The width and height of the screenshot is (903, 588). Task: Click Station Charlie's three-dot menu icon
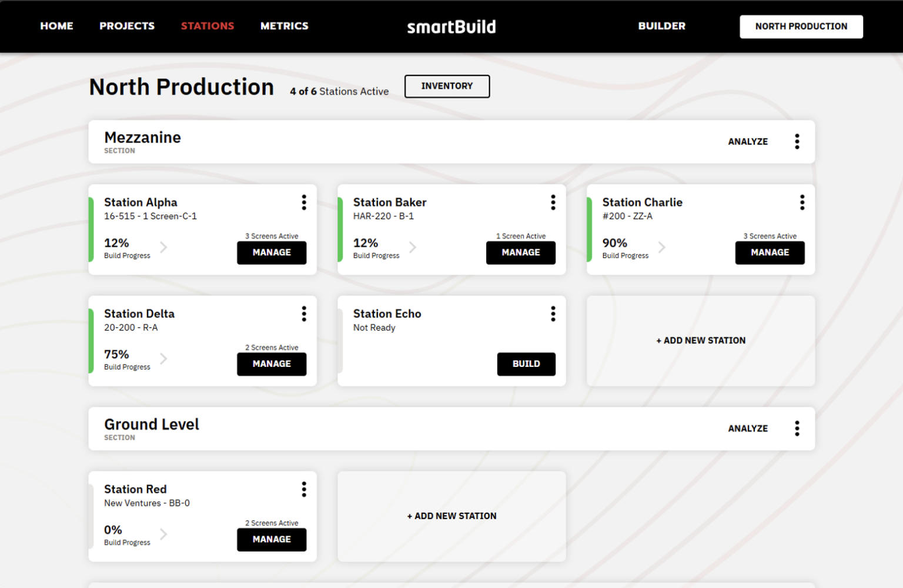pyautogui.click(x=802, y=202)
